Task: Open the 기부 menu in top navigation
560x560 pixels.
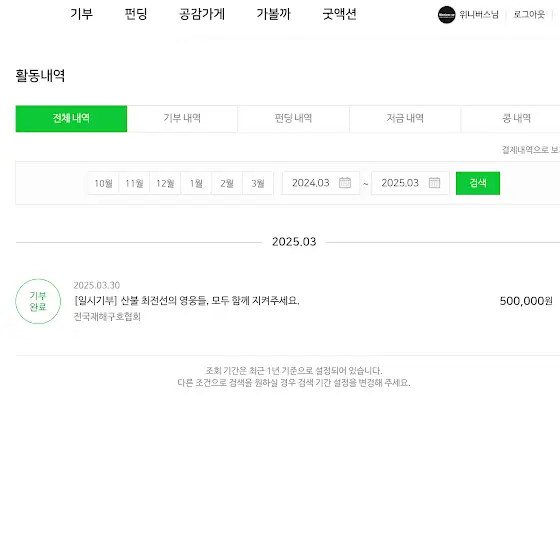Action: click(81, 14)
